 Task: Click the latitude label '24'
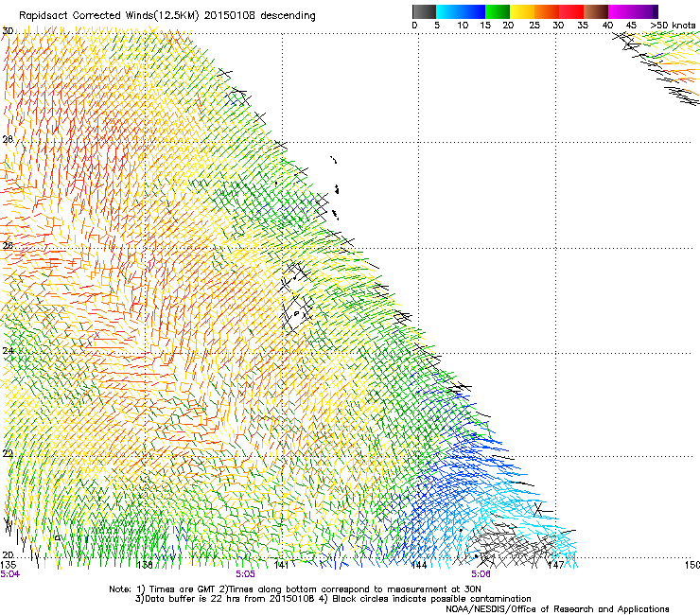pyautogui.click(x=8, y=351)
